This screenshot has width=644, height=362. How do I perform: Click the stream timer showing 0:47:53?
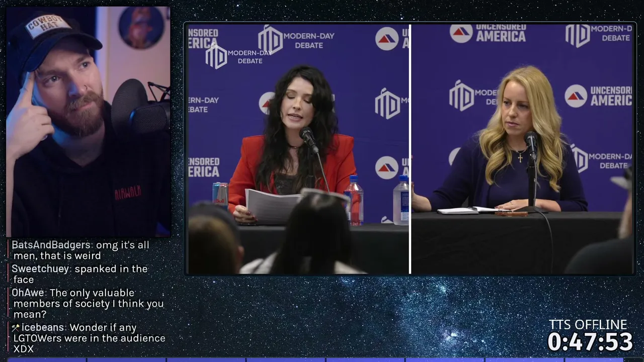click(x=590, y=342)
